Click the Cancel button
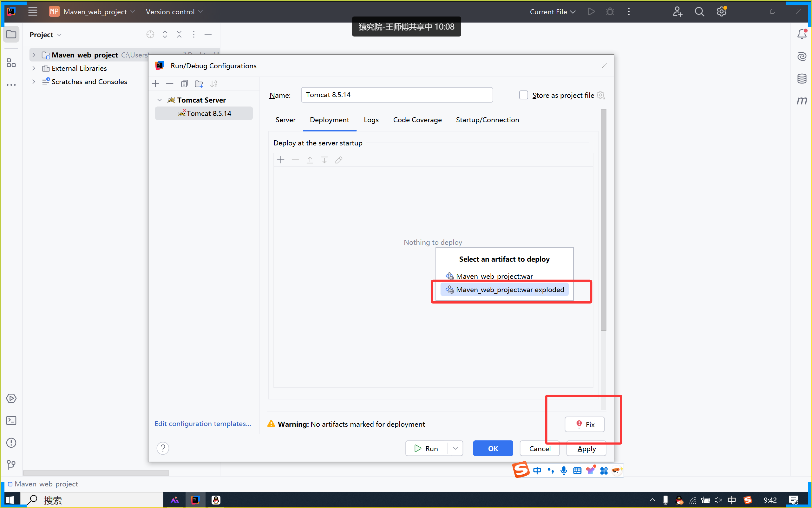The image size is (812, 508). [x=540, y=448]
